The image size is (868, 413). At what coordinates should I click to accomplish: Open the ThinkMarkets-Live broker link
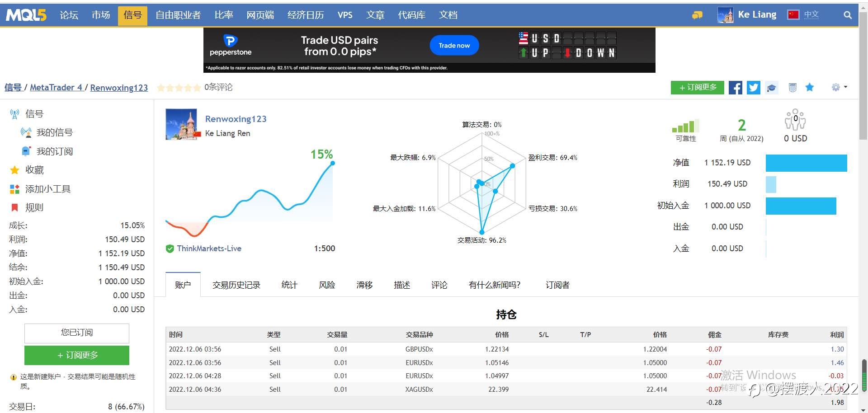[x=209, y=249]
